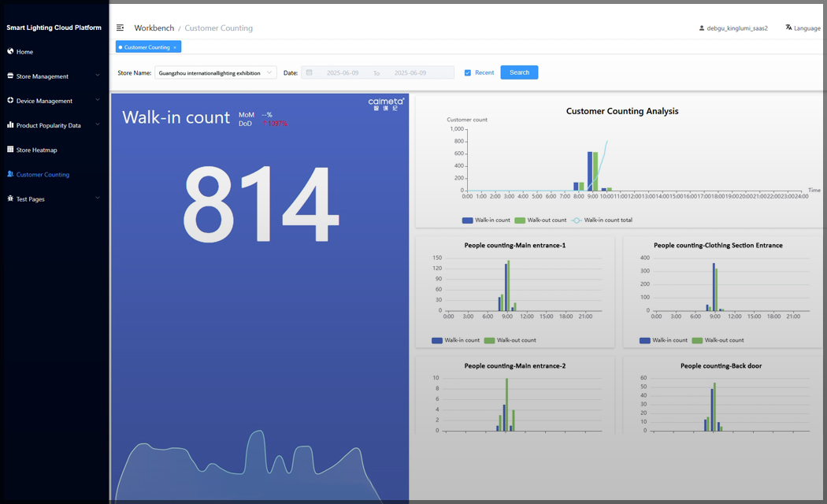Click the Store Management sidebar icon

click(x=10, y=76)
